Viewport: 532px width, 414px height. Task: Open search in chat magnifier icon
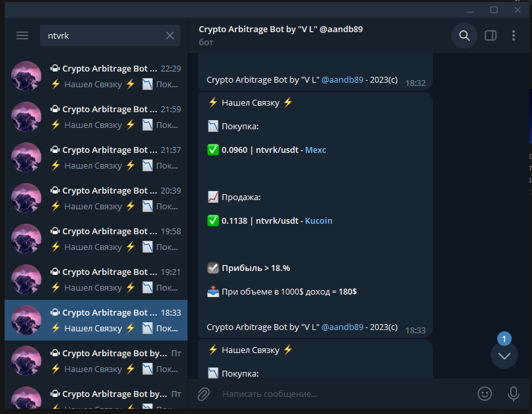click(x=464, y=35)
